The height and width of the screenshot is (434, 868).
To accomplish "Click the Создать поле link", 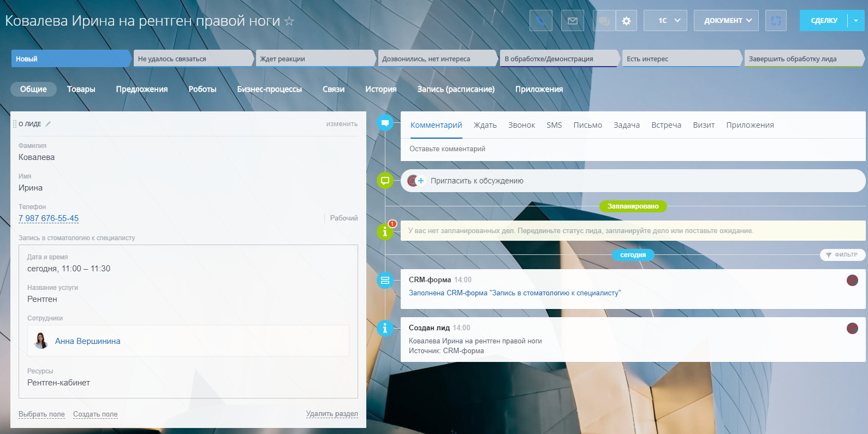I will (x=96, y=414).
